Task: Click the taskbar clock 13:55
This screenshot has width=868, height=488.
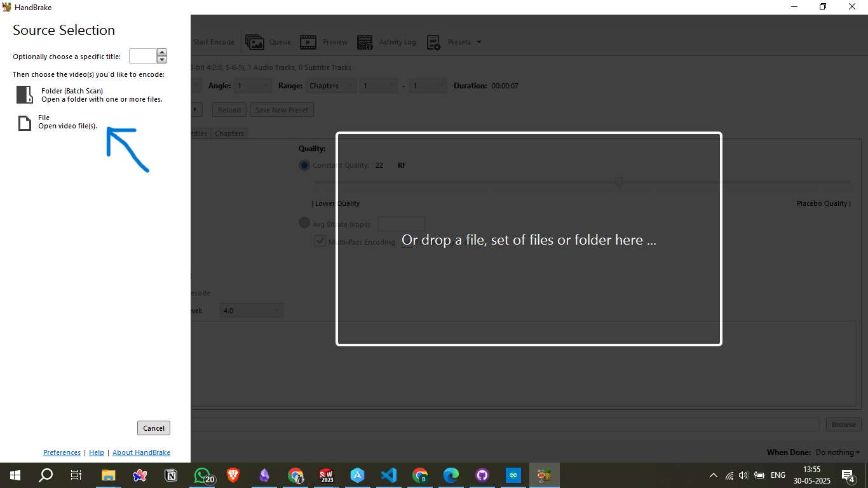Action: (x=812, y=470)
